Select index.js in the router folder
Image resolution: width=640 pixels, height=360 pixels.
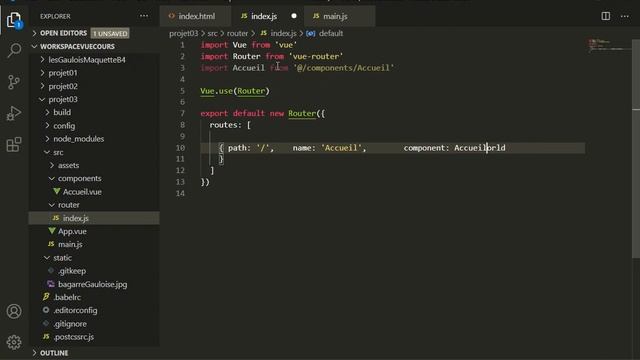click(x=94, y=218)
